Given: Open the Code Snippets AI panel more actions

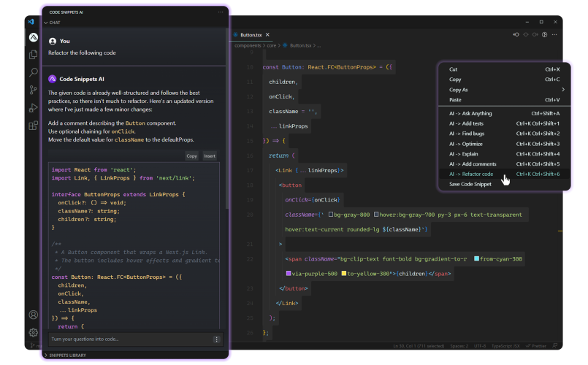Looking at the screenshot, I should click(221, 12).
